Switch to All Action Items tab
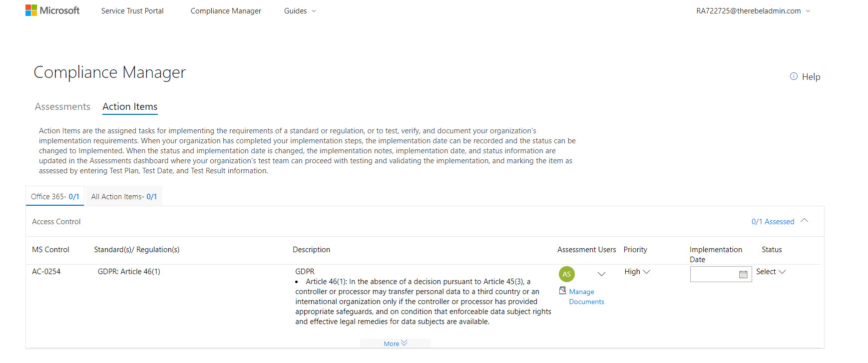This screenshot has height=363, width=868. [124, 196]
